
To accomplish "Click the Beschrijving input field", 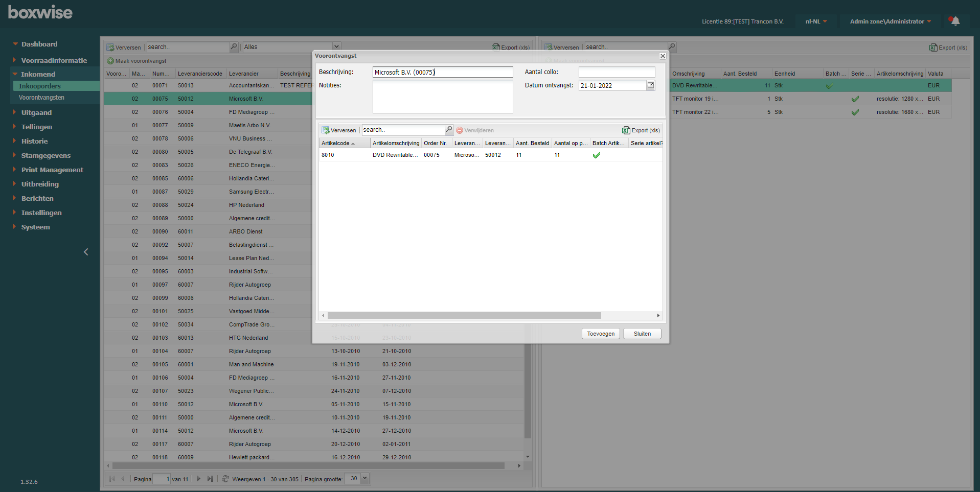I will [x=443, y=72].
